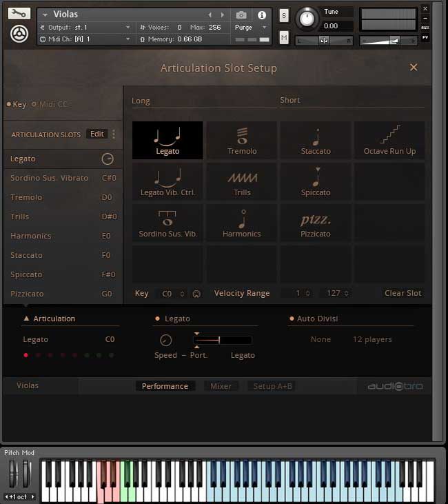Toggle the Legato enable dot
This screenshot has width=448, height=504.
[x=157, y=319]
